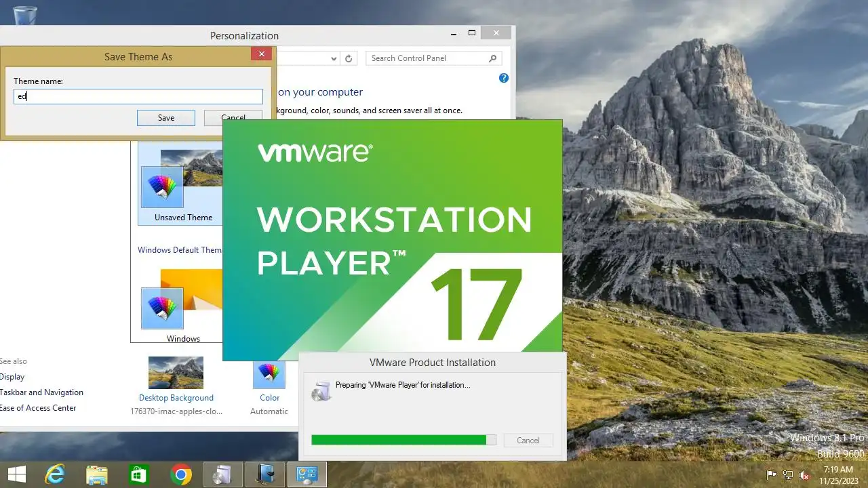868x488 pixels.
Task: Select the Unsaved Theme thumbnail
Action: click(x=182, y=180)
